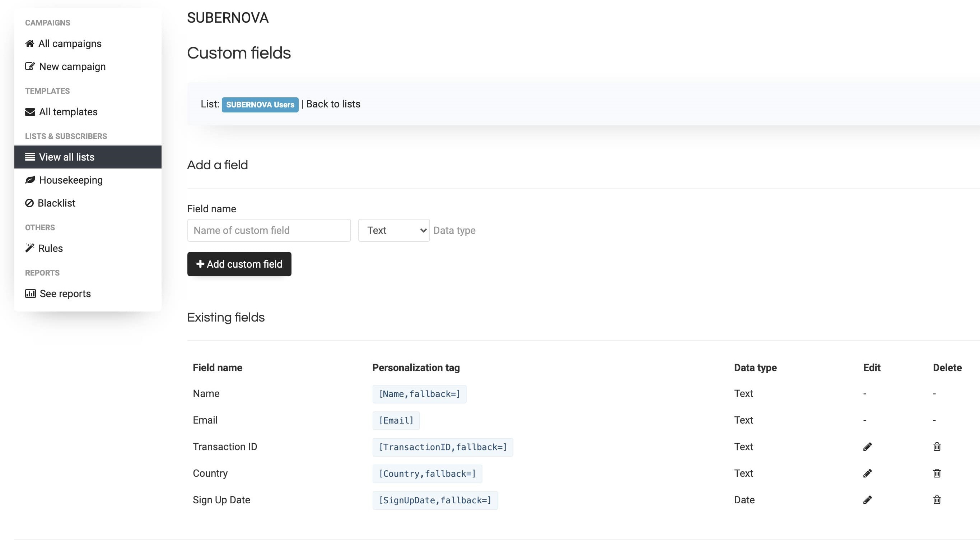Click the SUBERNOVA Users list badge
This screenshot has width=980, height=554.
260,105
